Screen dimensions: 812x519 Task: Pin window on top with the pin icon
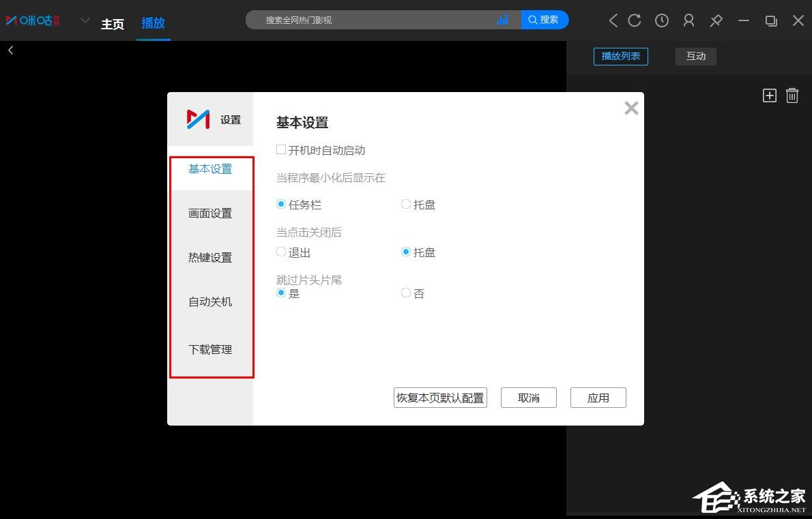point(716,20)
